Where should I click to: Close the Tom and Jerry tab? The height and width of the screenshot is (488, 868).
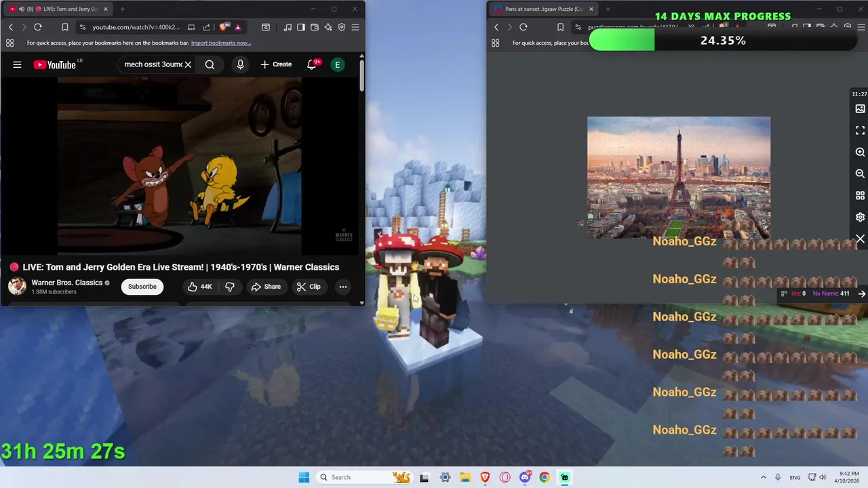(105, 9)
